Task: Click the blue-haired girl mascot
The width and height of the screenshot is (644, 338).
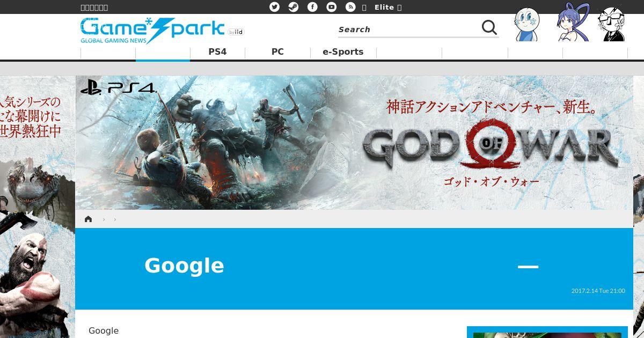Action: (x=572, y=23)
